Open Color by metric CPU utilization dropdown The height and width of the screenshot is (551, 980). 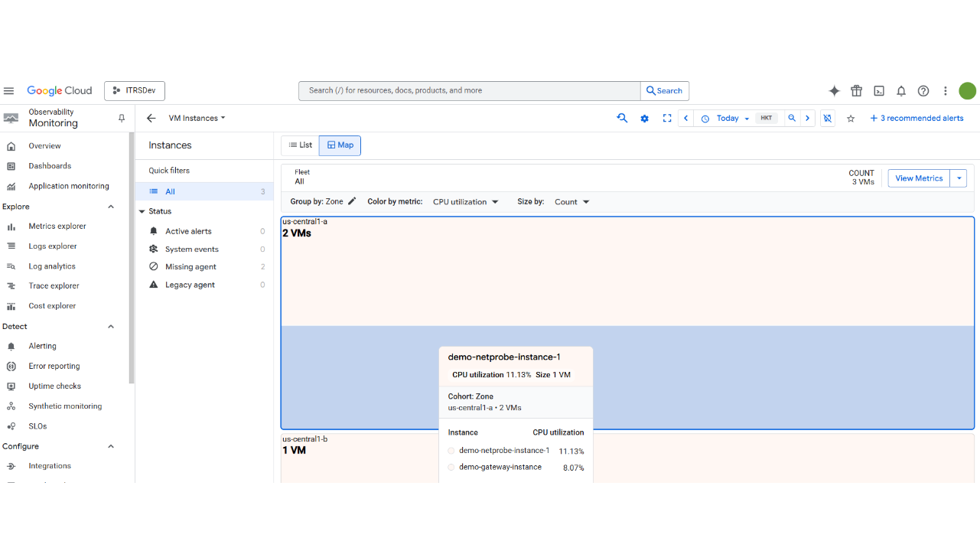tap(466, 202)
